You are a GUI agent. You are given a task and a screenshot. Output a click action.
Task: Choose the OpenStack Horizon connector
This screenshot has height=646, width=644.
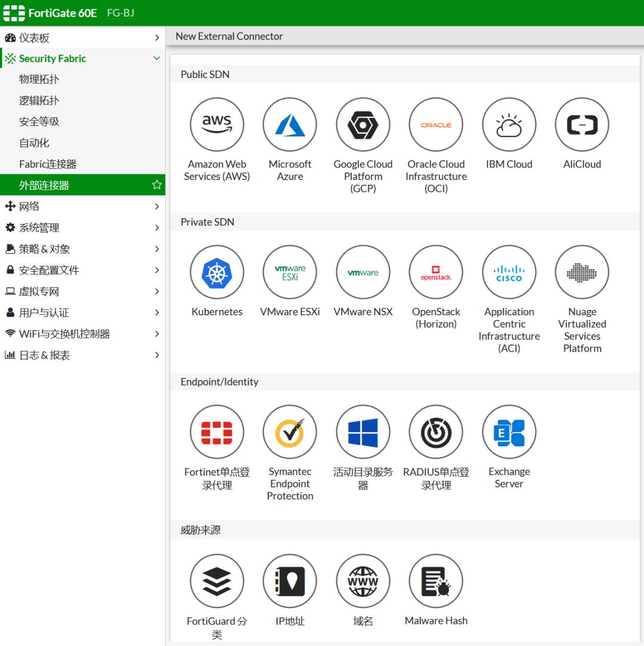pyautogui.click(x=436, y=273)
